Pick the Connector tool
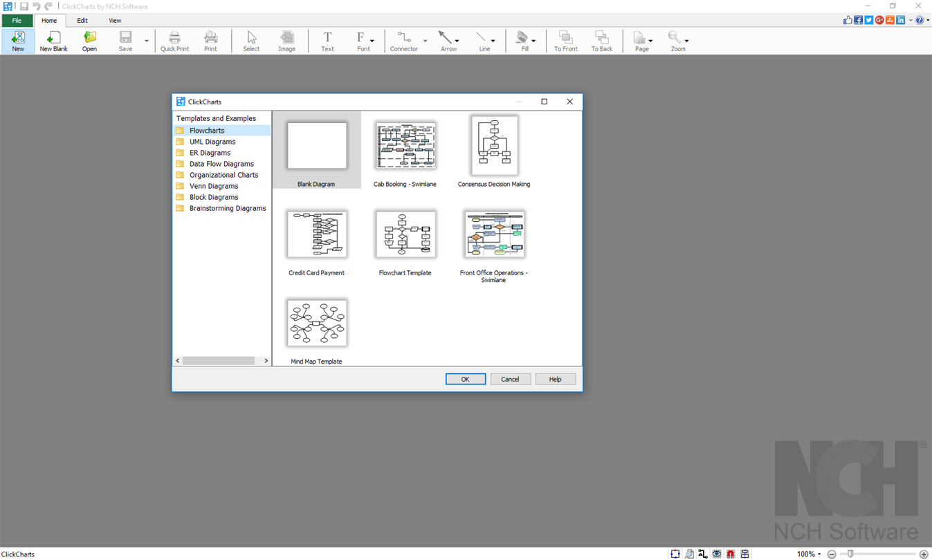This screenshot has height=560, width=932. coord(404,41)
